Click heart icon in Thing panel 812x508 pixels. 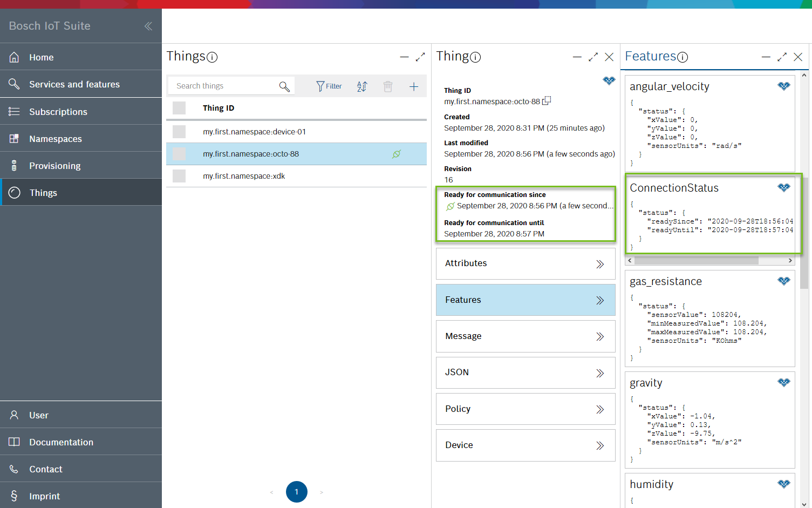coord(609,80)
